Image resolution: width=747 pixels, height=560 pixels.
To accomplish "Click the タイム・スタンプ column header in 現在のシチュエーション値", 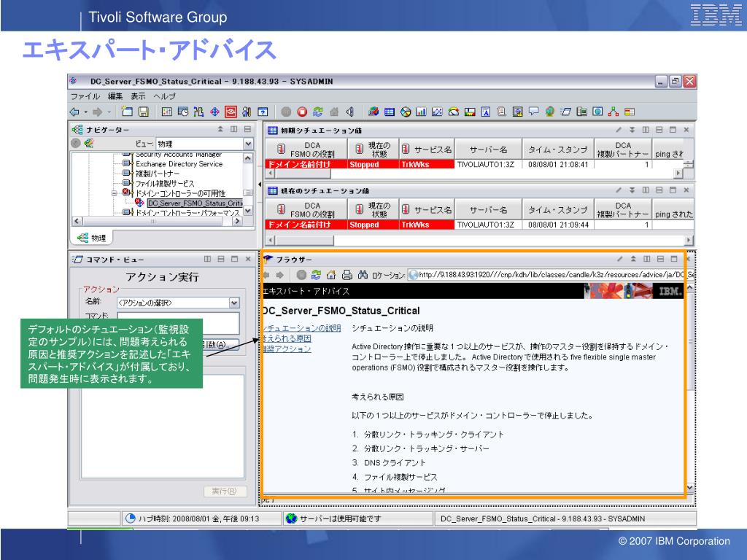I will point(558,210).
